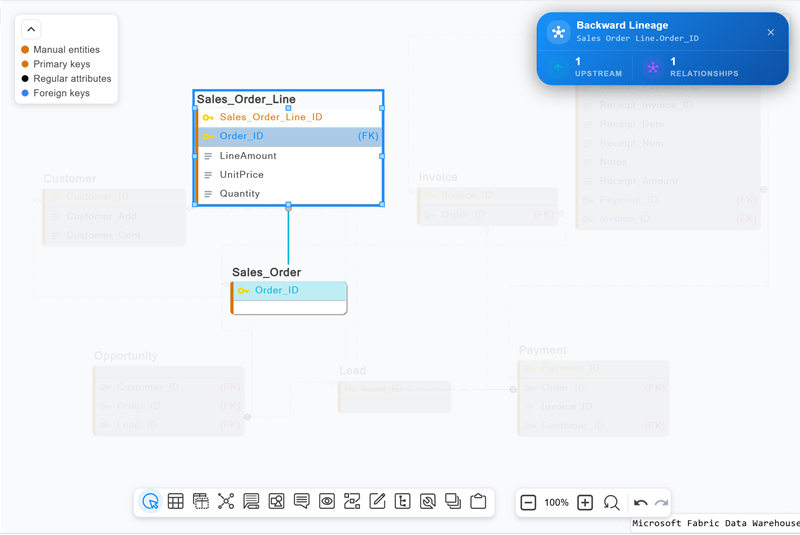Click the shapes insert icon
The image size is (800, 535).
pyautogui.click(x=277, y=502)
